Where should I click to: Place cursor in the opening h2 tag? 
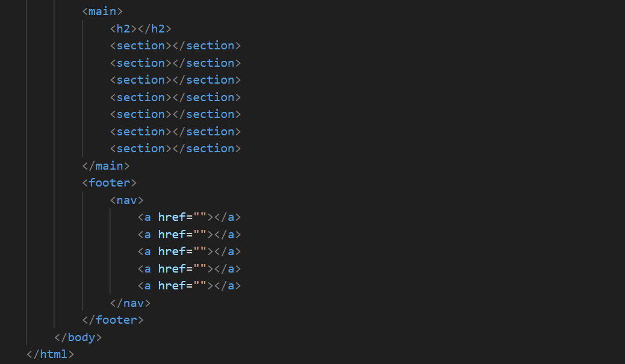[123, 28]
